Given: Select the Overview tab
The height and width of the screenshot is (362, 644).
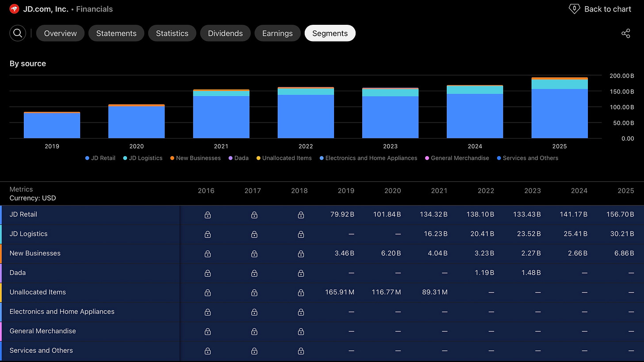Looking at the screenshot, I should 60,33.
